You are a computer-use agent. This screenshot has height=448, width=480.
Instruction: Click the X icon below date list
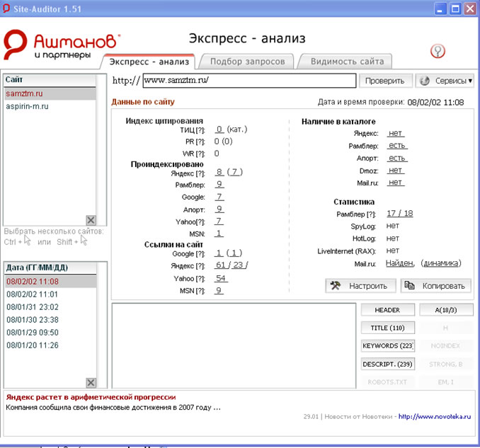91,382
